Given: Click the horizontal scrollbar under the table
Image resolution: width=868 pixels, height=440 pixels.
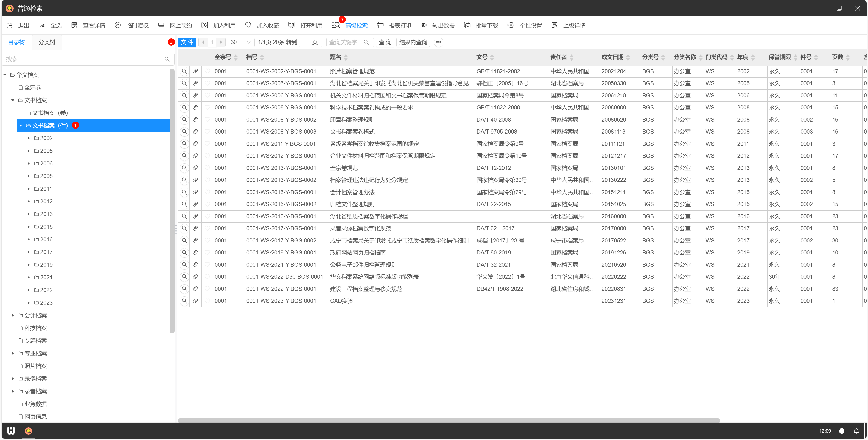Looking at the screenshot, I should 448,420.
